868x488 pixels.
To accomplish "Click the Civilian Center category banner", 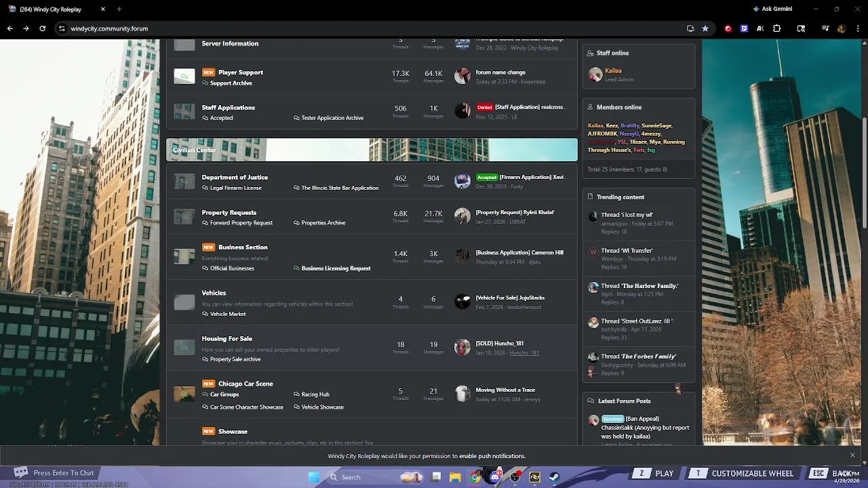I will 372,150.
